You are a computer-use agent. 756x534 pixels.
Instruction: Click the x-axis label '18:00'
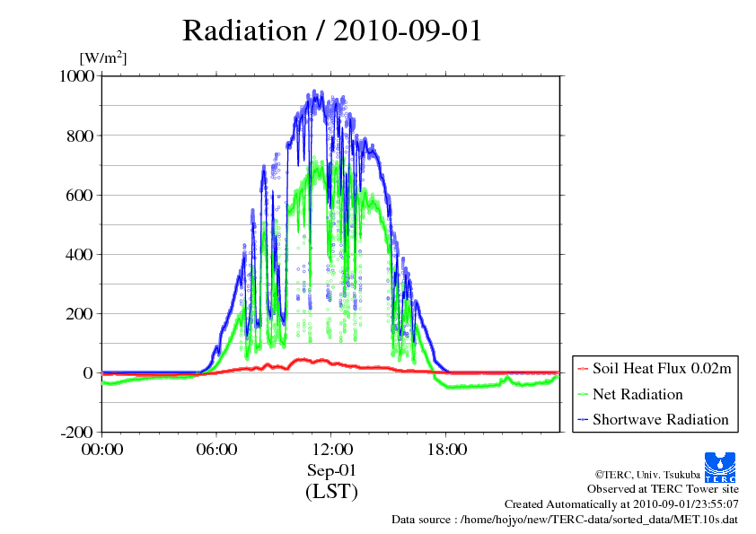446,450
